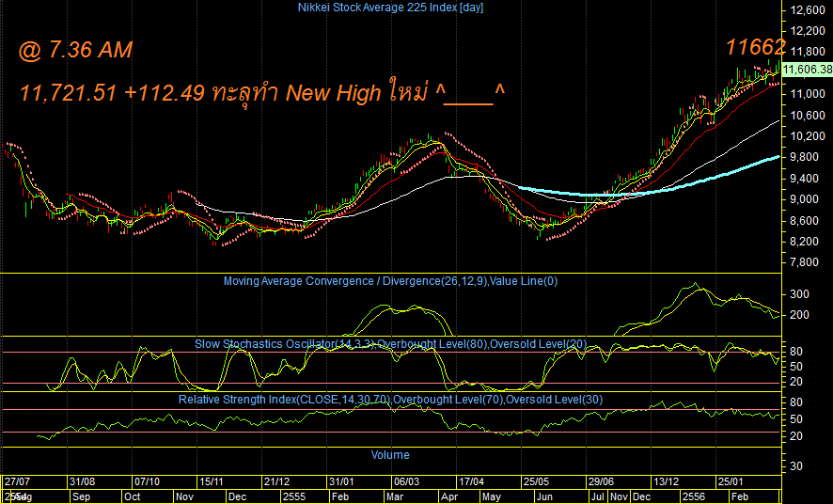Image resolution: width=833 pixels, height=504 pixels.
Task: Click the current price tag 11,606.38
Action: click(x=808, y=70)
